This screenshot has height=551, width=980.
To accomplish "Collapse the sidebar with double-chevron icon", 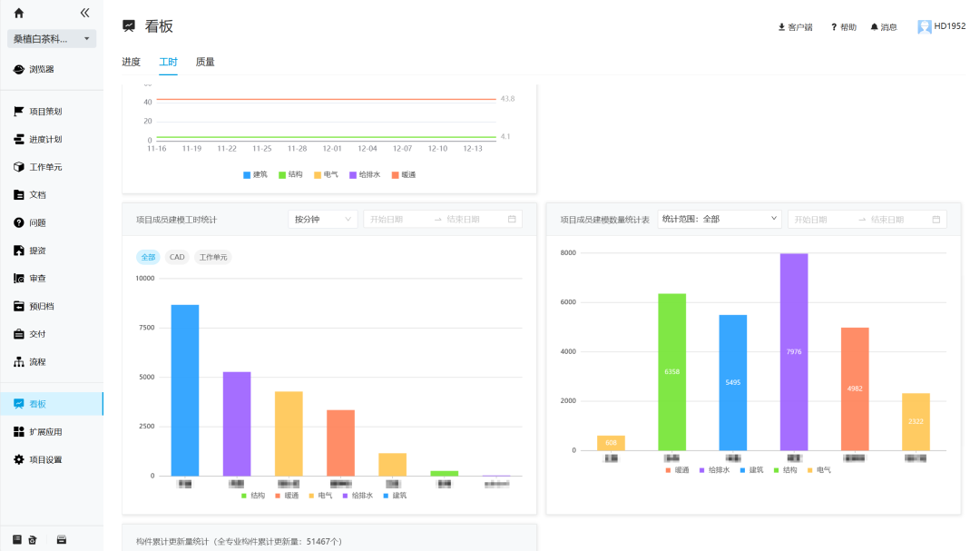I will click(85, 13).
